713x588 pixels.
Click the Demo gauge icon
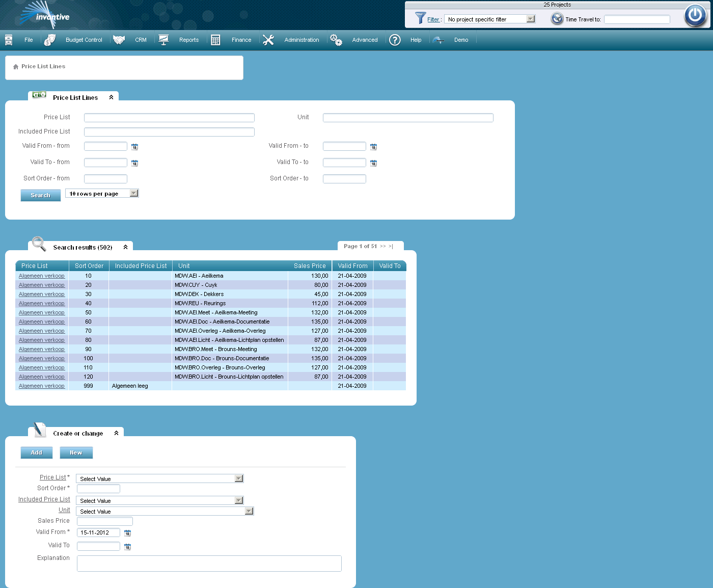438,40
